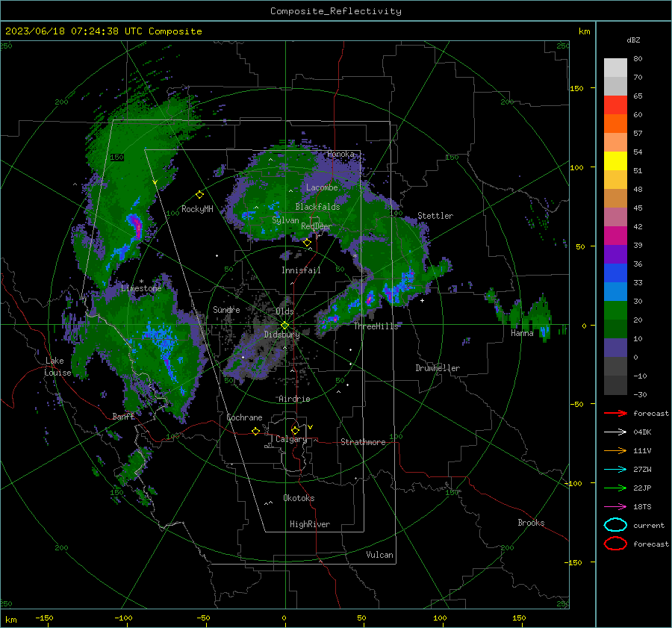Click the Sundre town label

tap(226, 310)
